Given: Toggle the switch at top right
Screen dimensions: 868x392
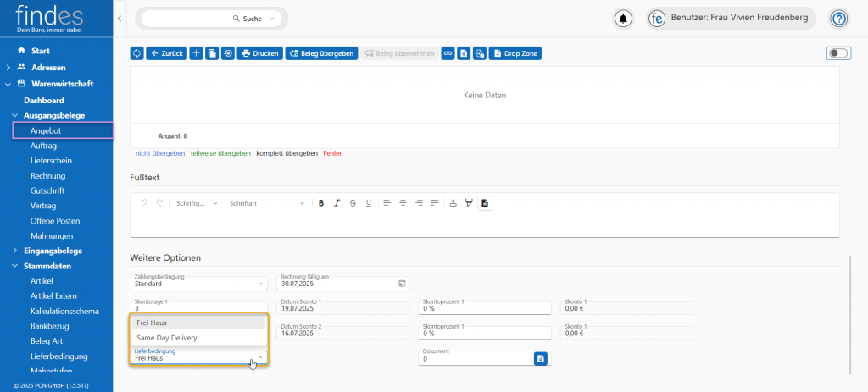Looking at the screenshot, I should pyautogui.click(x=837, y=53).
